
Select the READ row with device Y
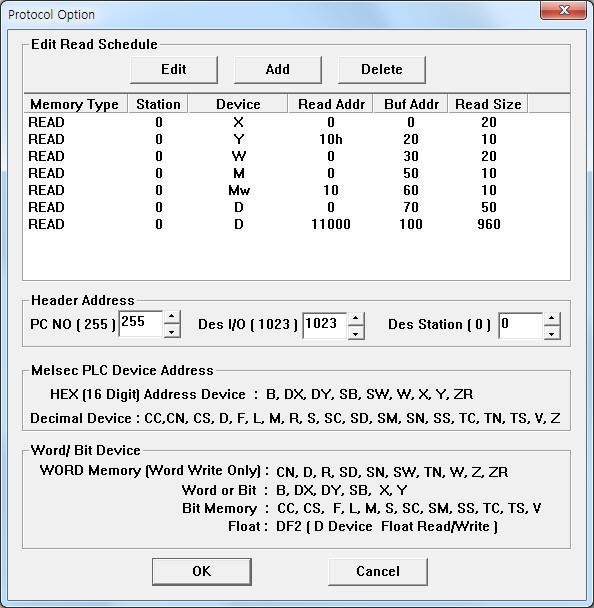click(x=296, y=139)
